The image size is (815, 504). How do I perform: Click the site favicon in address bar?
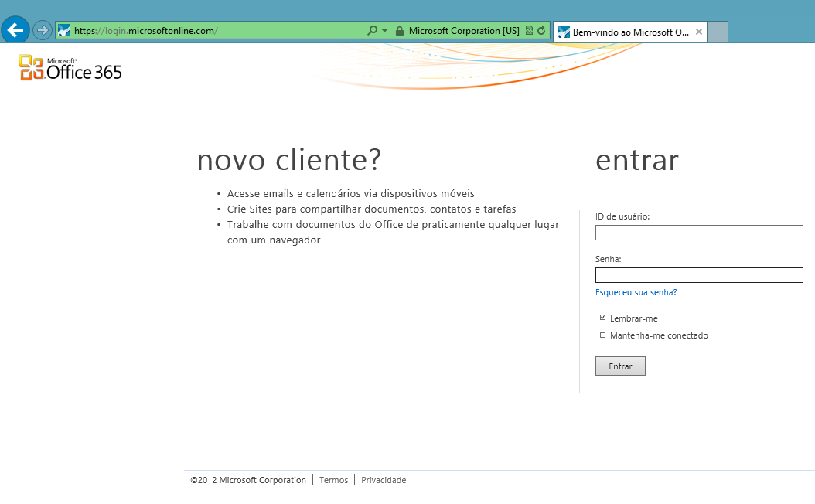[64, 31]
